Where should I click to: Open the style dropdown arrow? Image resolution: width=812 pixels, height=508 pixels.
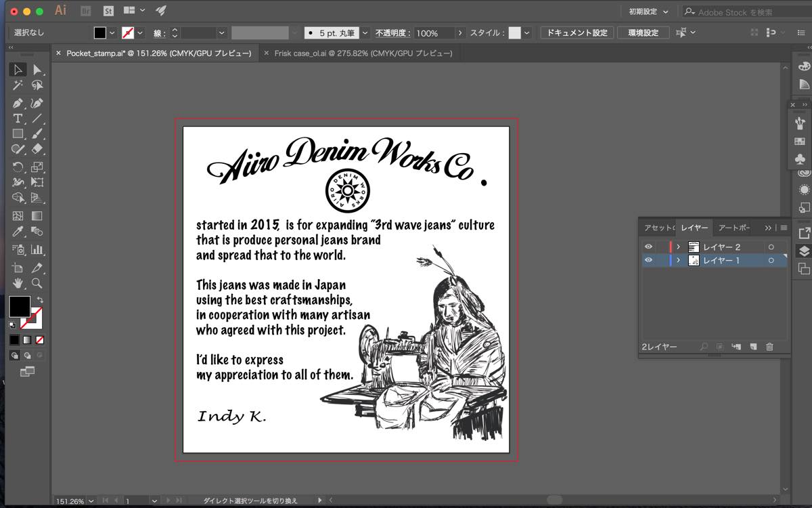tap(526, 33)
